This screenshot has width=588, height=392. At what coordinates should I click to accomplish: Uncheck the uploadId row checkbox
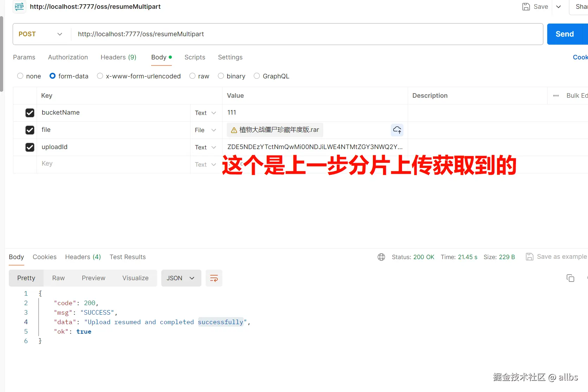[x=30, y=147]
